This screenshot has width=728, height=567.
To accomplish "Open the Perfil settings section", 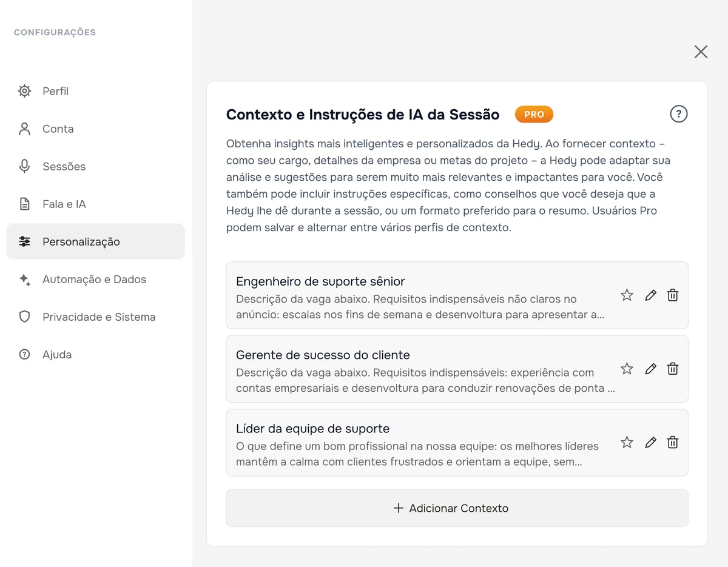I will [x=96, y=91].
